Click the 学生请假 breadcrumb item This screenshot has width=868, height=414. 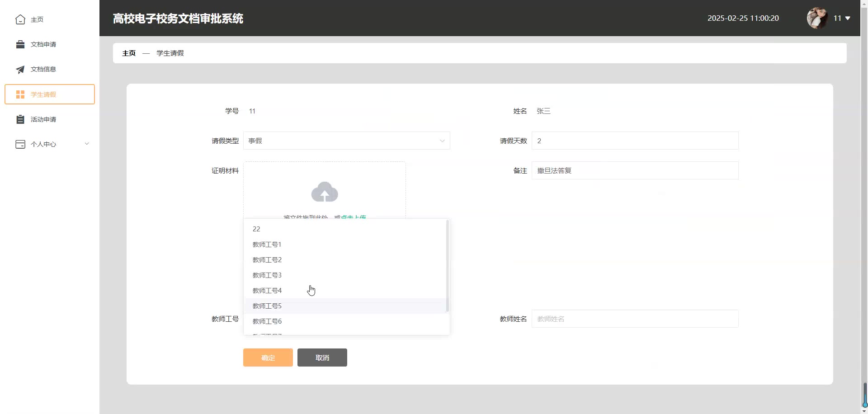coord(170,53)
